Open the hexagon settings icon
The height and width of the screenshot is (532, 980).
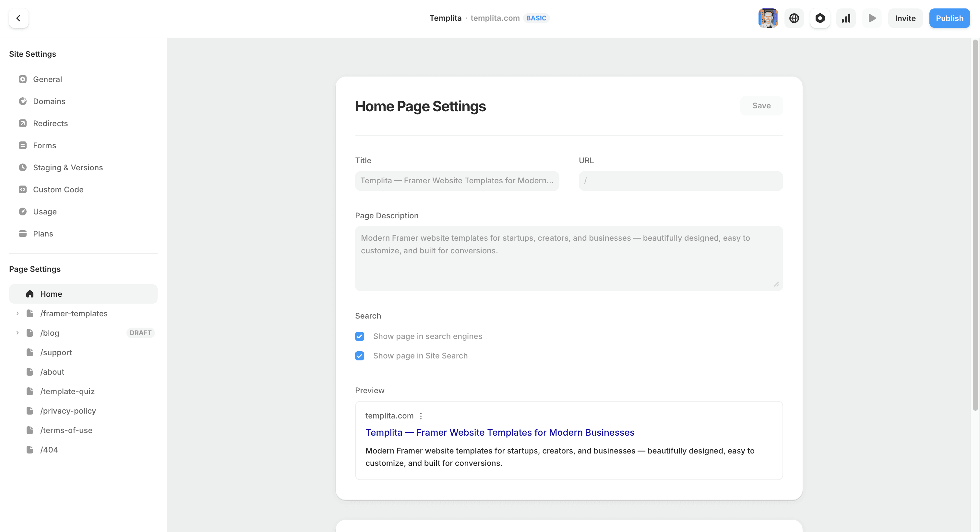pyautogui.click(x=820, y=18)
